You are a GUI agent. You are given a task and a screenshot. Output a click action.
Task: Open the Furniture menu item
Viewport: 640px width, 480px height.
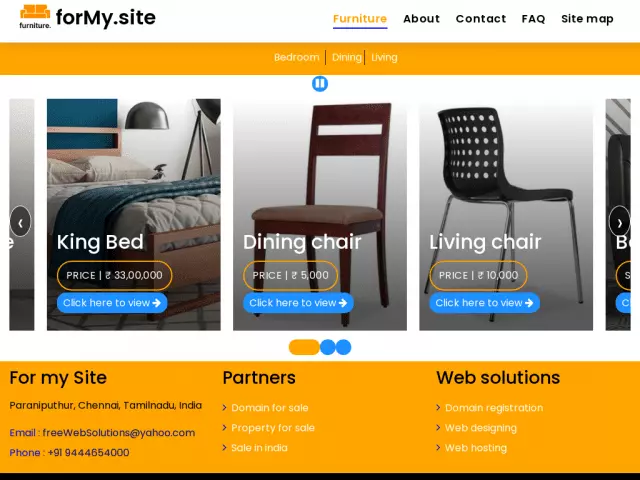[360, 19]
